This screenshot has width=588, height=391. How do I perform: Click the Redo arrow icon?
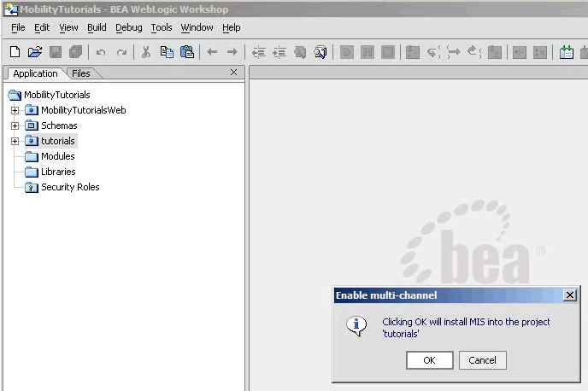point(121,52)
